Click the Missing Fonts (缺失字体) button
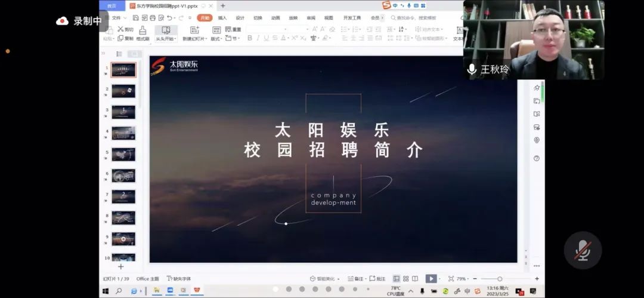 [x=179, y=279]
